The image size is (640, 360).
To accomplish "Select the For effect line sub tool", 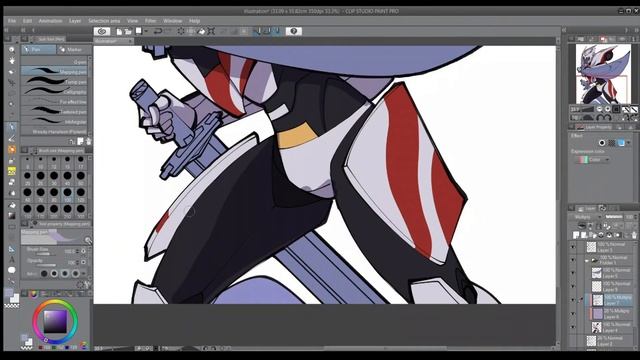I will tap(54, 102).
